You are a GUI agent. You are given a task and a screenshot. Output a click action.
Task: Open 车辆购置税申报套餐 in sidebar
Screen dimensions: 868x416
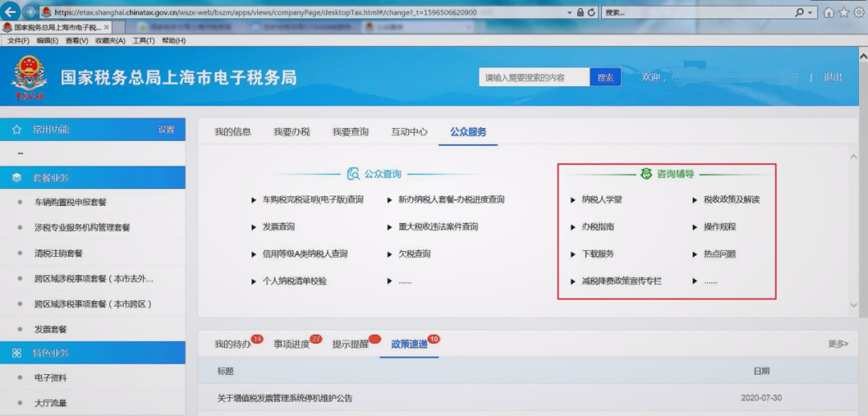click(x=70, y=202)
